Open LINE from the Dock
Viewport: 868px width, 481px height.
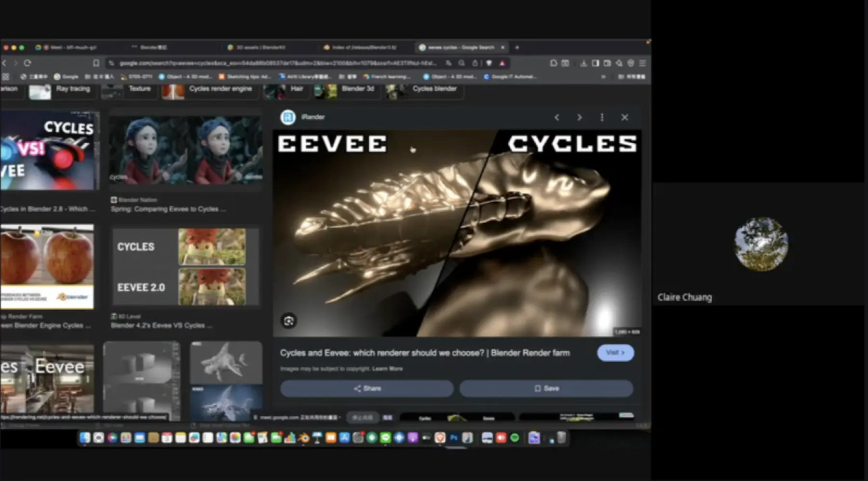pyautogui.click(x=385, y=438)
